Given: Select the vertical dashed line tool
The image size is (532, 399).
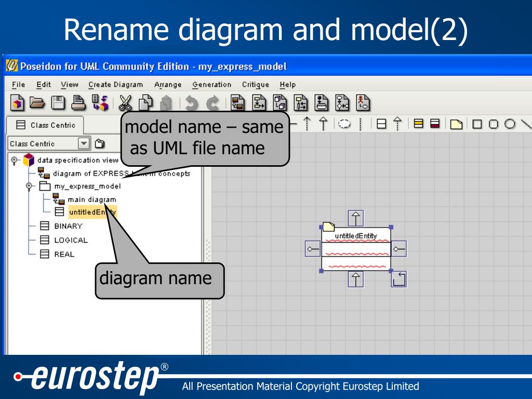Looking at the screenshot, I should [361, 124].
